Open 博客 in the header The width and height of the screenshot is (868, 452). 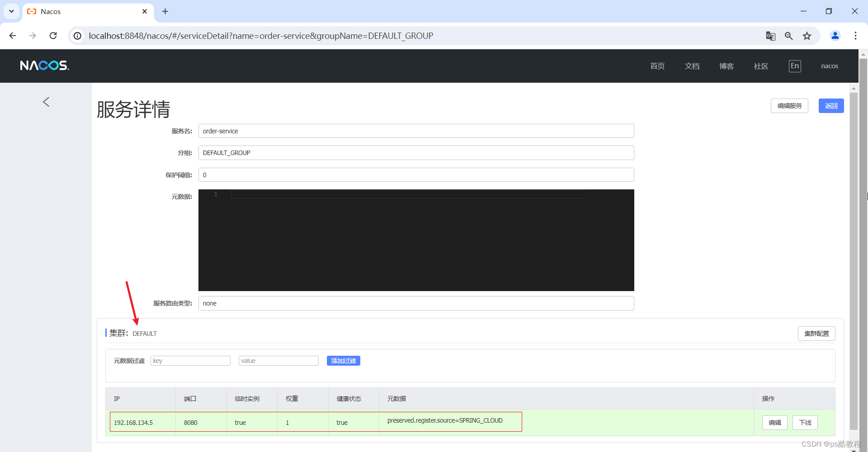point(726,66)
